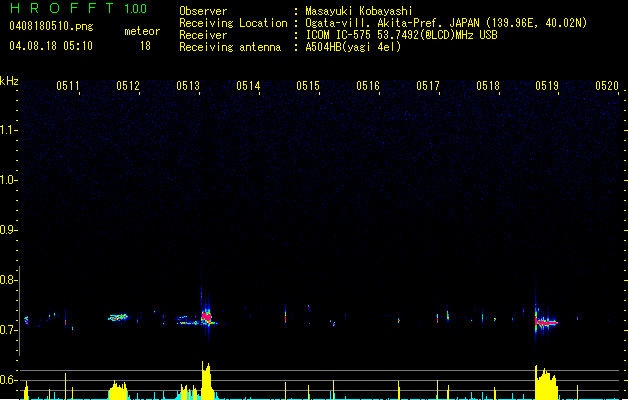Viewport: 629px width, 400px height.
Task: Click the 0512 time marker
Action: pos(128,85)
